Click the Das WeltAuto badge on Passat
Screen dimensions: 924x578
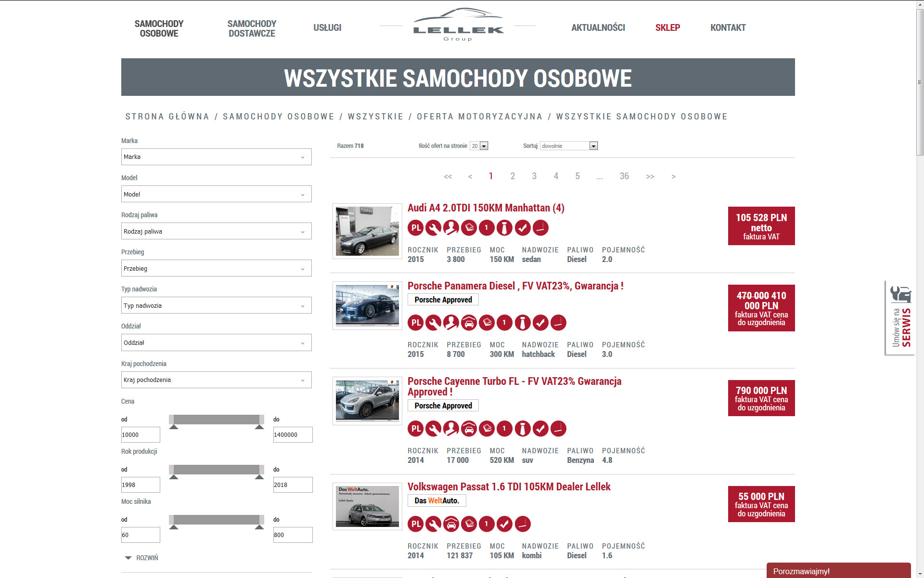tap(437, 501)
